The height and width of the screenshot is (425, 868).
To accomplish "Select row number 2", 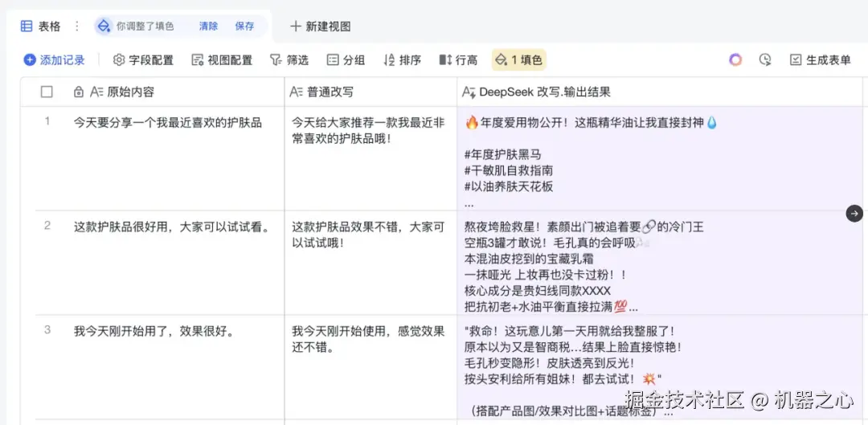I will point(47,225).
